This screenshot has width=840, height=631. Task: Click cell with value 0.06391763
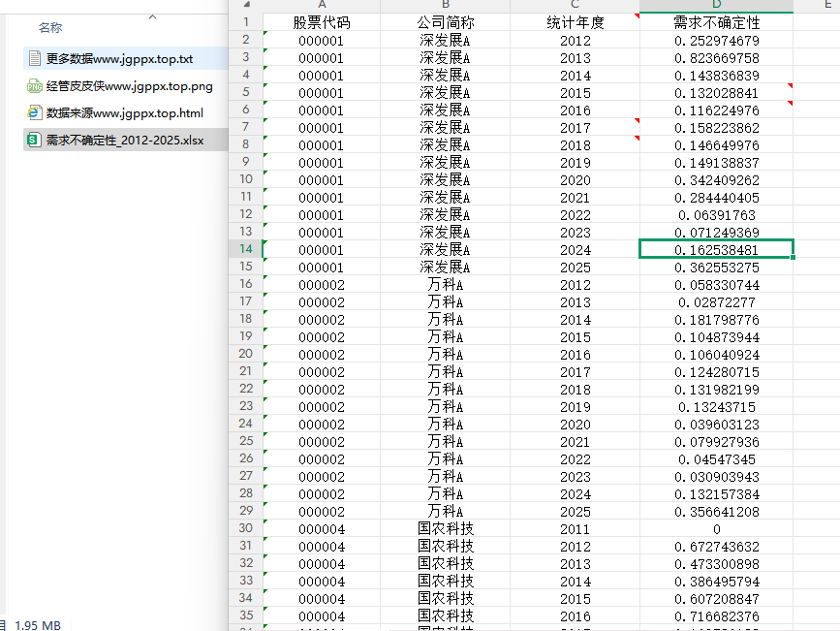pos(716,215)
